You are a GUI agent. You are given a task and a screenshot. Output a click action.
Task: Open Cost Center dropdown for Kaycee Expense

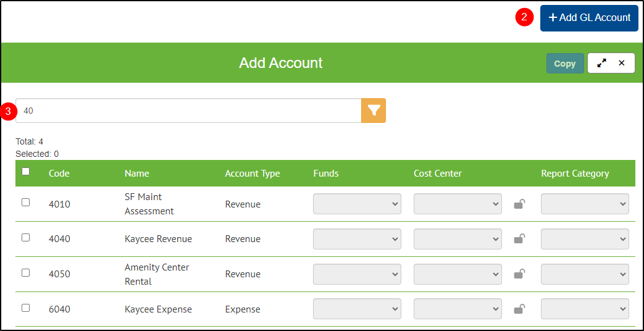[458, 309]
